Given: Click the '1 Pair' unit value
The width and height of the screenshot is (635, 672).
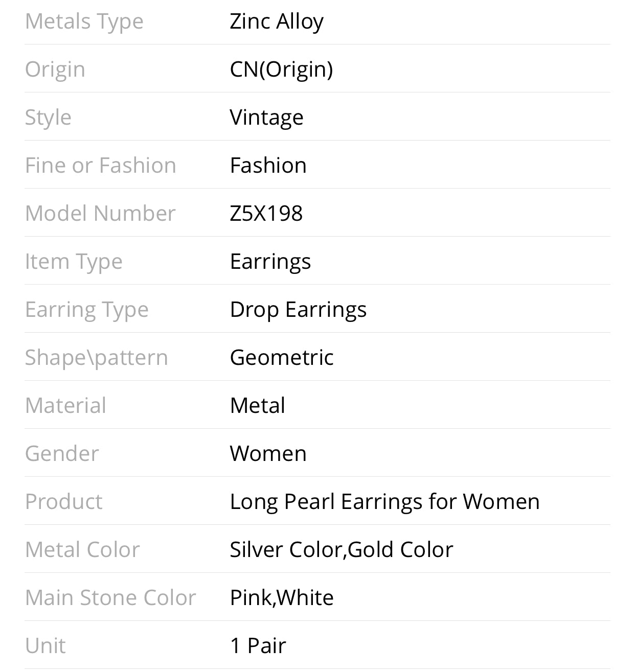Looking at the screenshot, I should (258, 646).
